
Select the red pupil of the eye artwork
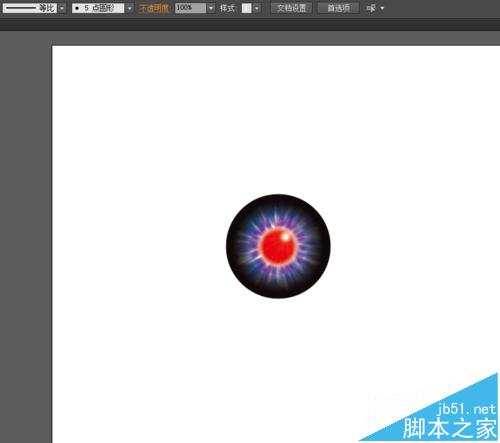[x=278, y=246]
